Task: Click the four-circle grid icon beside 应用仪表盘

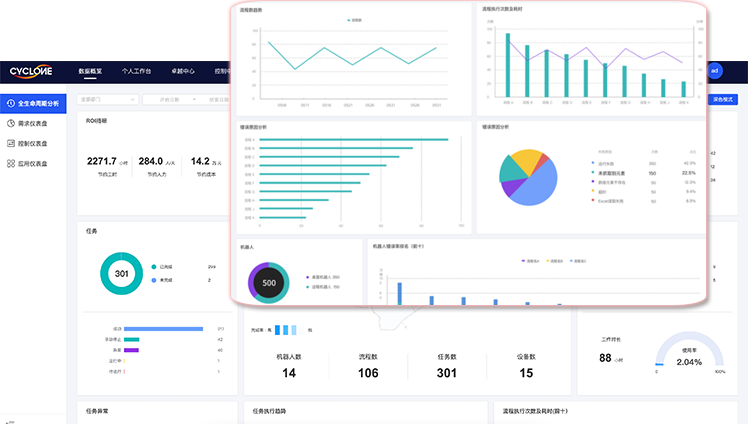Action: pyautogui.click(x=10, y=164)
